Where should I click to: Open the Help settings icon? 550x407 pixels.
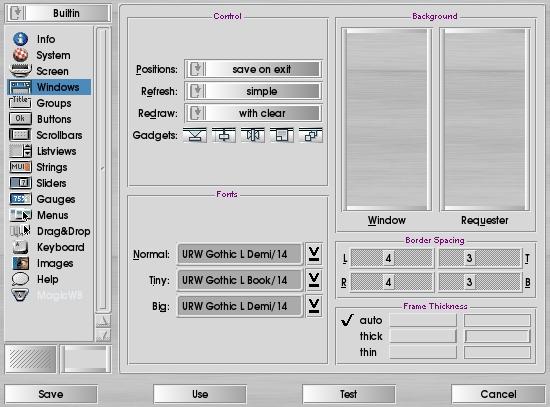[x=20, y=279]
